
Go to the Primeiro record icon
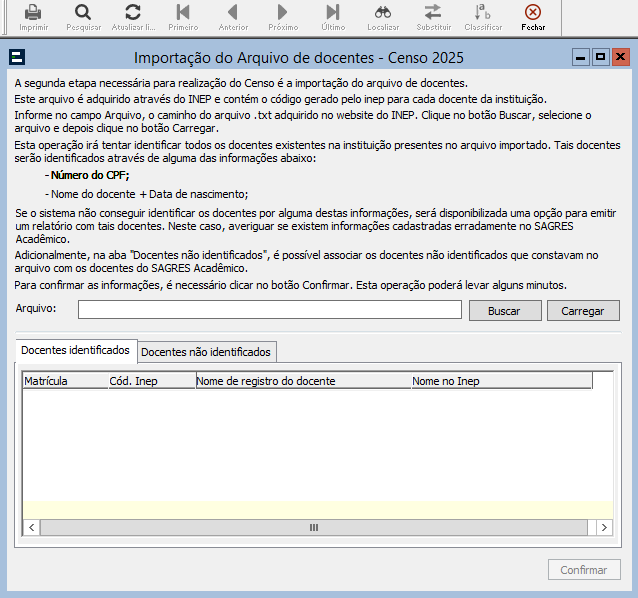point(183,13)
